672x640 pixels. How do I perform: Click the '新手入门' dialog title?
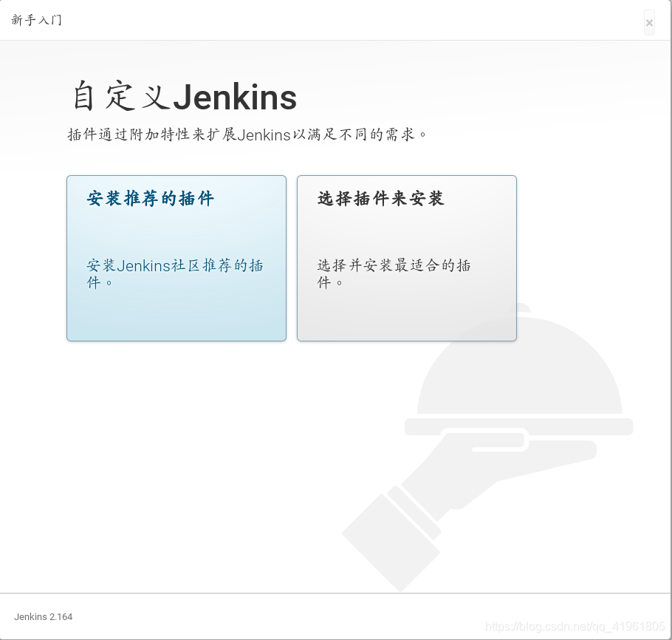(36, 20)
